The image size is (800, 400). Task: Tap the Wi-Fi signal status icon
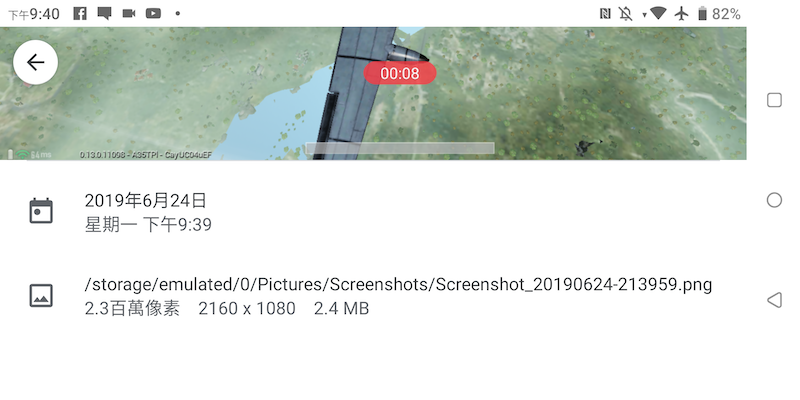(x=658, y=13)
